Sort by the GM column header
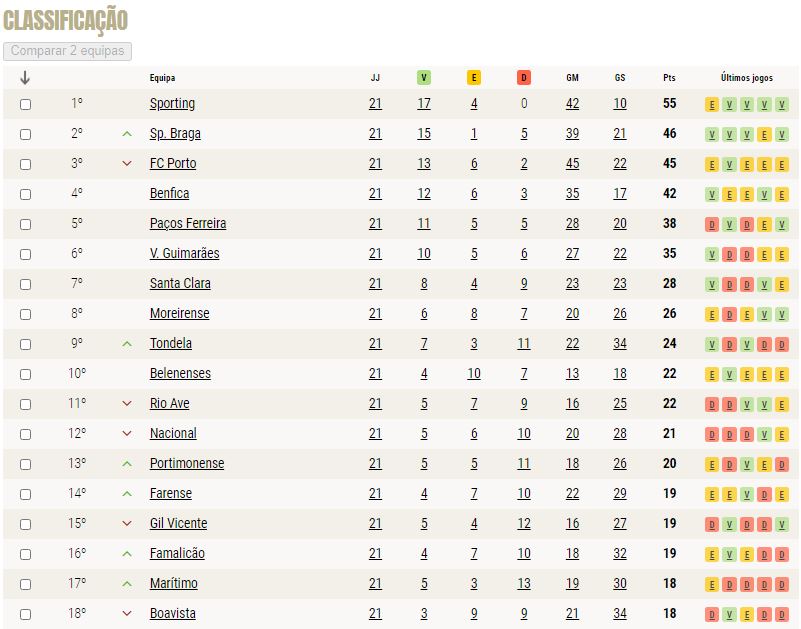801x629 pixels. click(572, 78)
